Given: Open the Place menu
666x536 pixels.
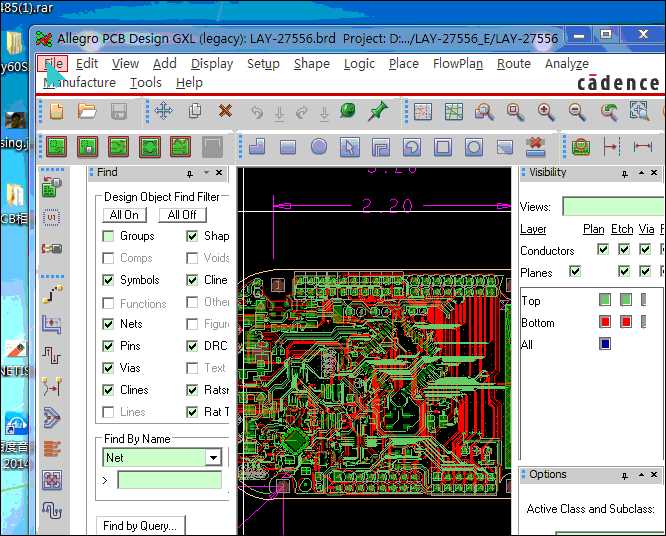Looking at the screenshot, I should [404, 64].
